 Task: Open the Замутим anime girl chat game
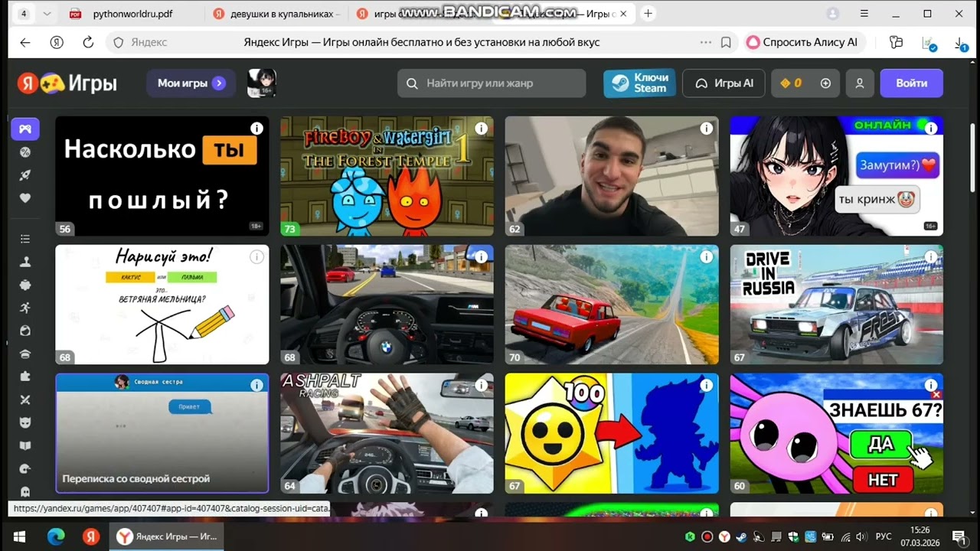pyautogui.click(x=837, y=176)
